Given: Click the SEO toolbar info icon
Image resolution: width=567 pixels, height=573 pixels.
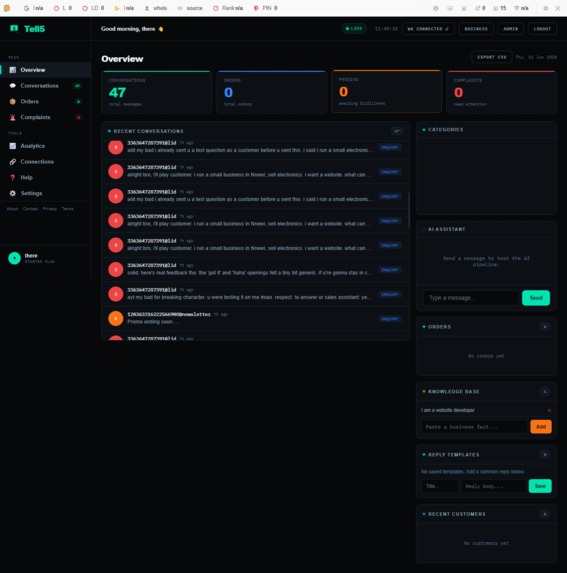Looking at the screenshot, I should (x=435, y=8).
